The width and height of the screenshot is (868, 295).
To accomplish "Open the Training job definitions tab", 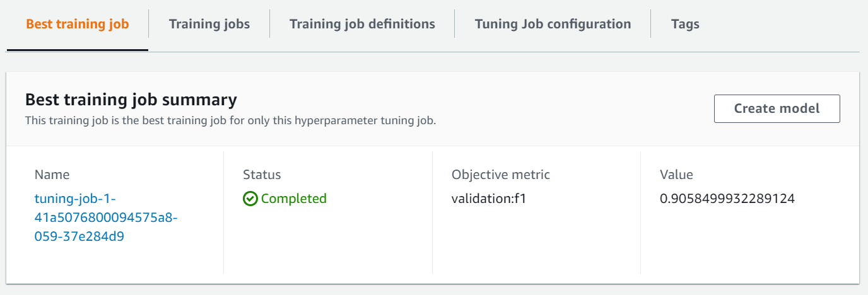I will [x=362, y=25].
